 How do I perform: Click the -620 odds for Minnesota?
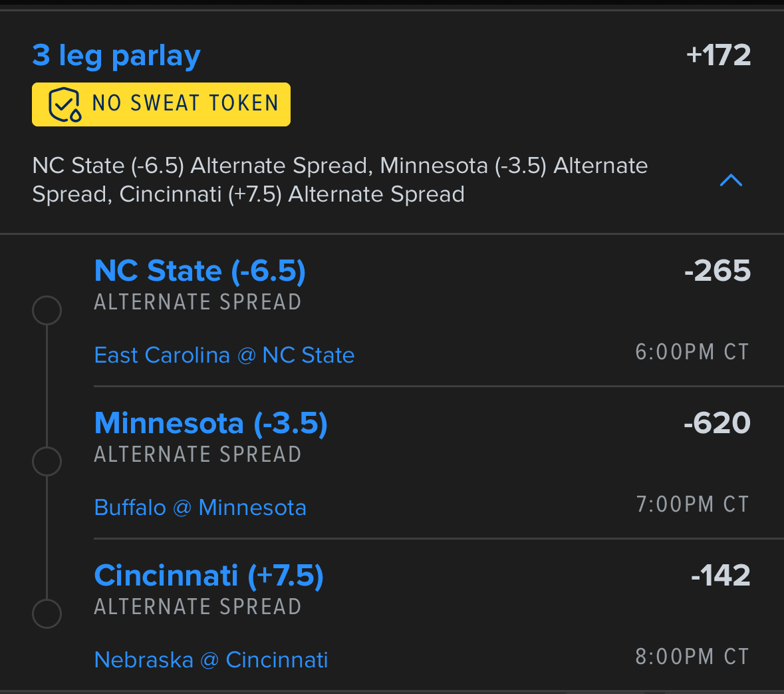[717, 423]
